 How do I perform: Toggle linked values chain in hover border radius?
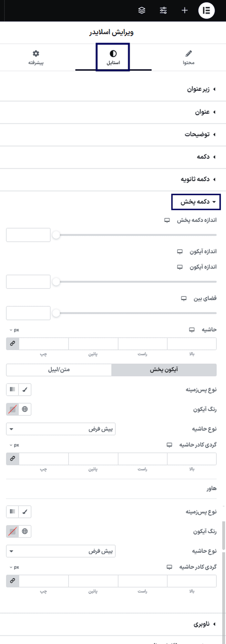coord(12,581)
